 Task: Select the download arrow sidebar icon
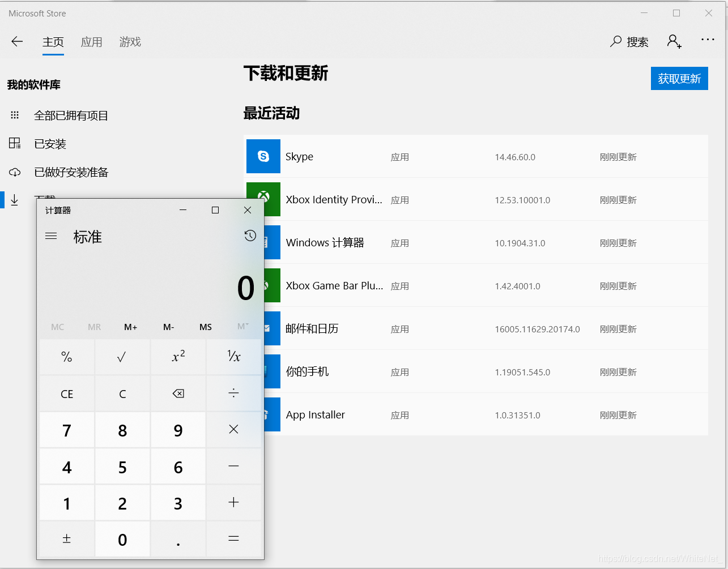[15, 200]
